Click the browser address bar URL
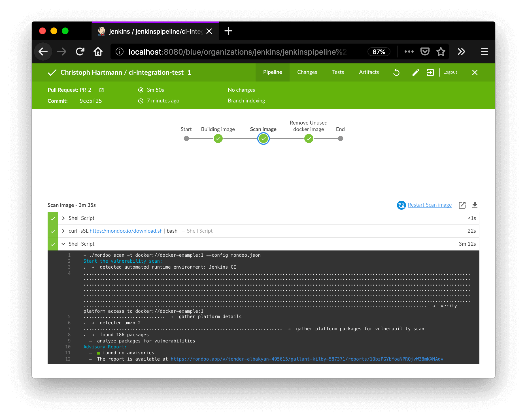This screenshot has height=420, width=527. point(238,52)
